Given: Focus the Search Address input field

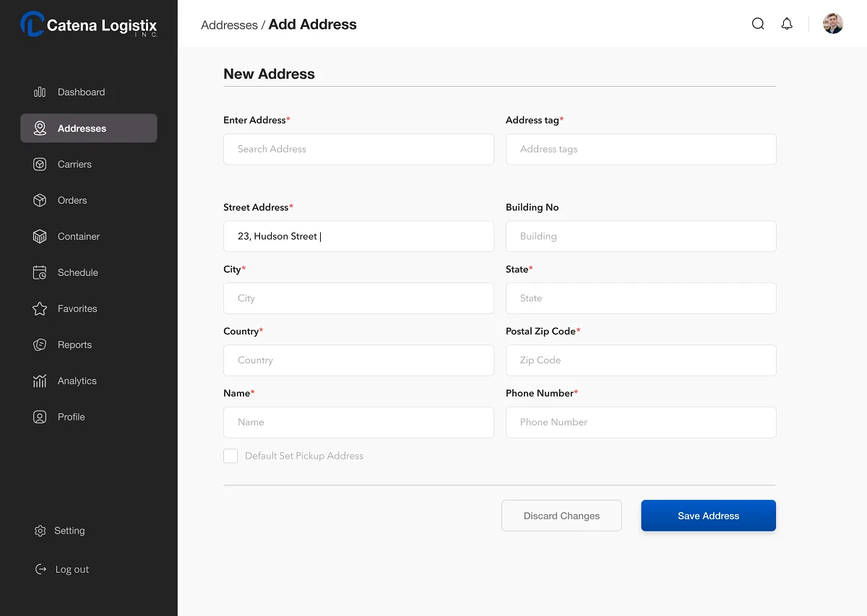Looking at the screenshot, I should coord(358,149).
